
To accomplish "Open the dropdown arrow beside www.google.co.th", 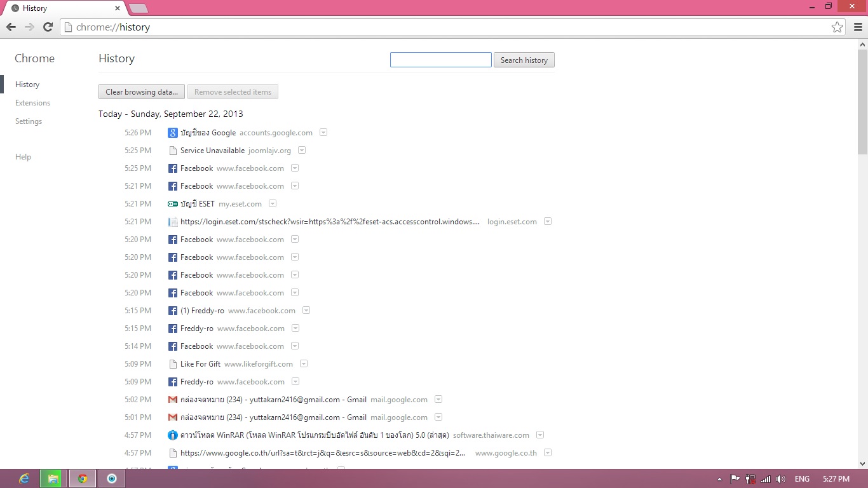I will (x=548, y=453).
